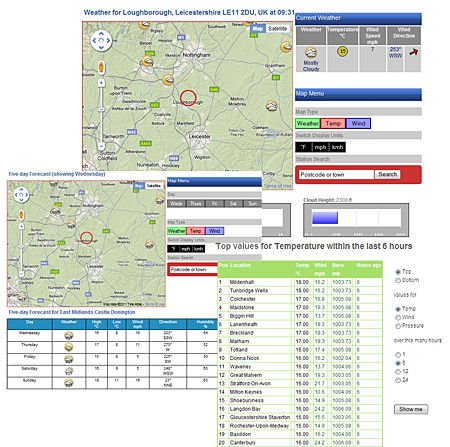This screenshot has width=450, height=447.
Task: Select the Thurs forecast day tab
Action: tap(195, 203)
